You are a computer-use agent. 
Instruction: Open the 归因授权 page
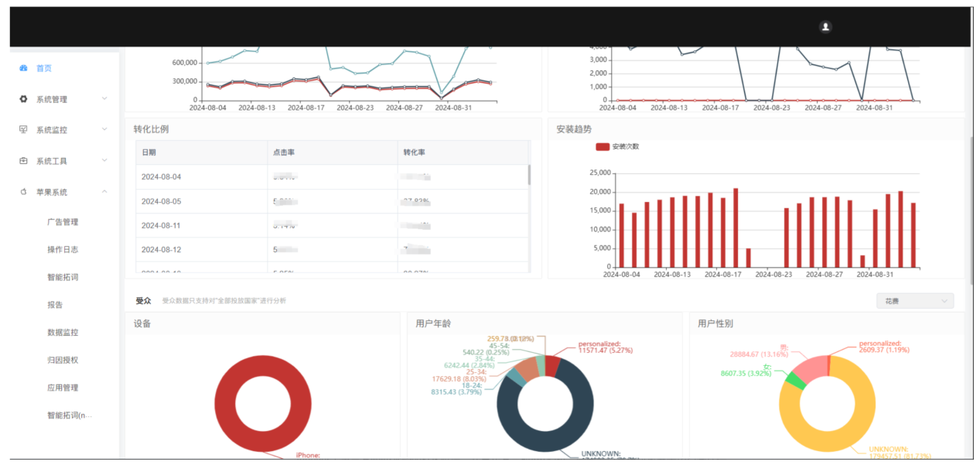[63, 360]
